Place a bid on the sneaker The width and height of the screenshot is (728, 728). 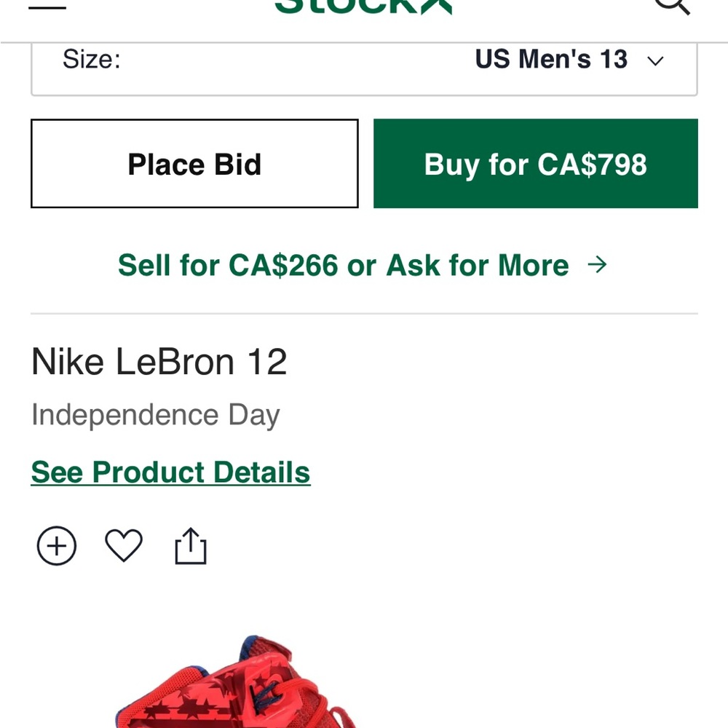194,164
